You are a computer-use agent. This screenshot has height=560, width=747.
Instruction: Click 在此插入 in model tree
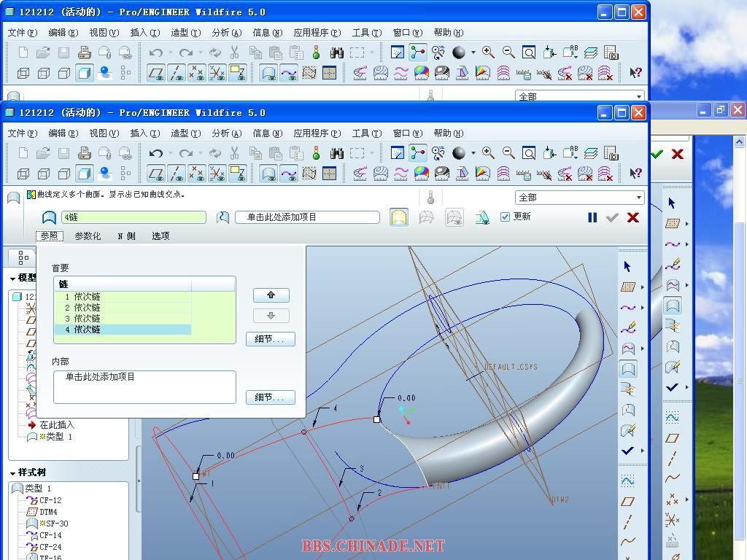tap(57, 425)
